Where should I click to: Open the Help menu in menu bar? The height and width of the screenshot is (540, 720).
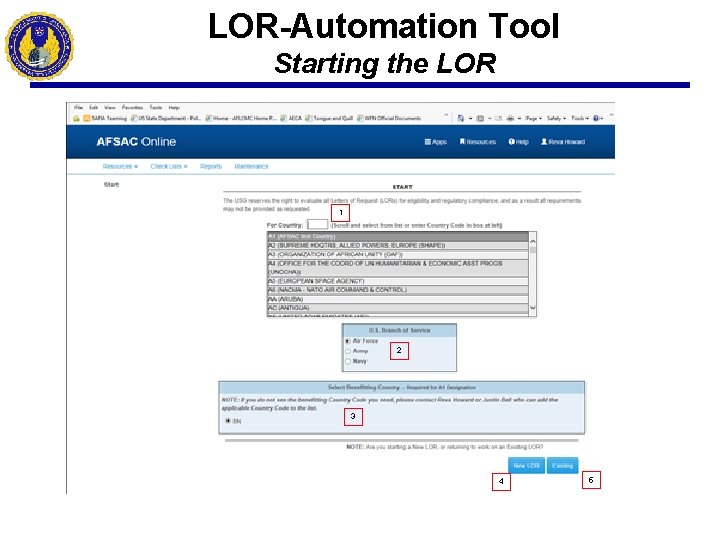174,107
